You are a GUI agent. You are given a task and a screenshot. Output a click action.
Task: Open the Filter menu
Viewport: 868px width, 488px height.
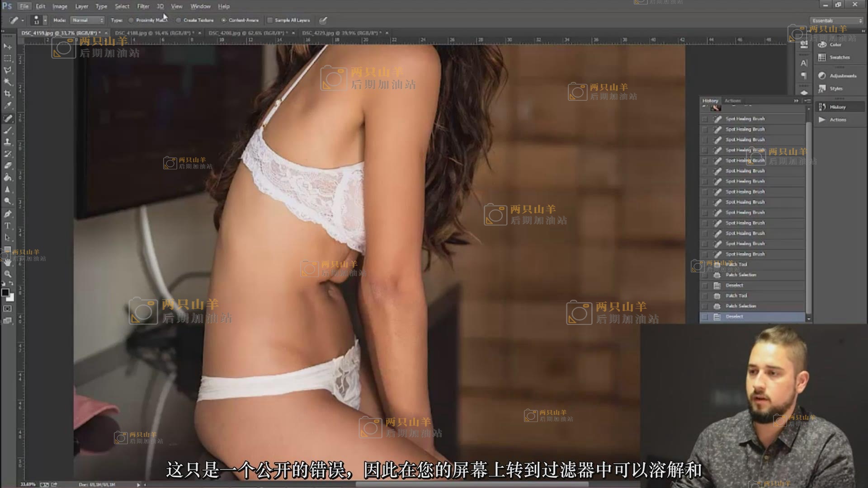click(x=143, y=6)
